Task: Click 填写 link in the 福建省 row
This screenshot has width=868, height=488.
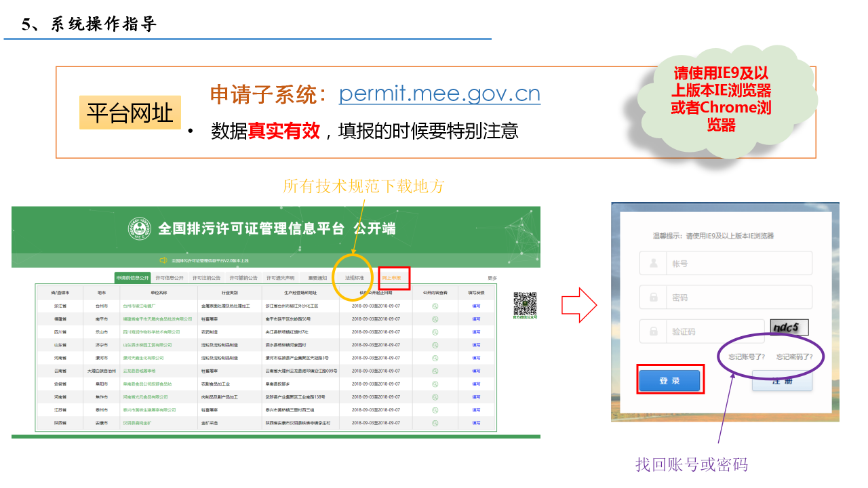Action: (476, 319)
